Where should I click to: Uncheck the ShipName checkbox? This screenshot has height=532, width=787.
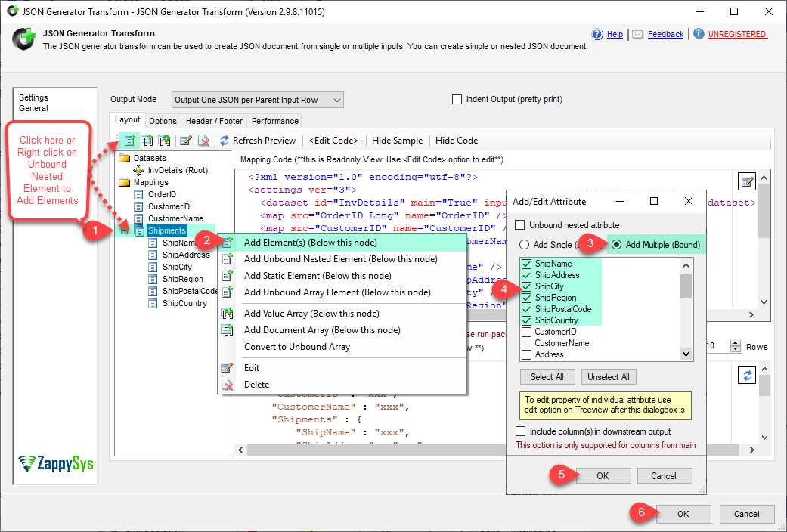(526, 264)
